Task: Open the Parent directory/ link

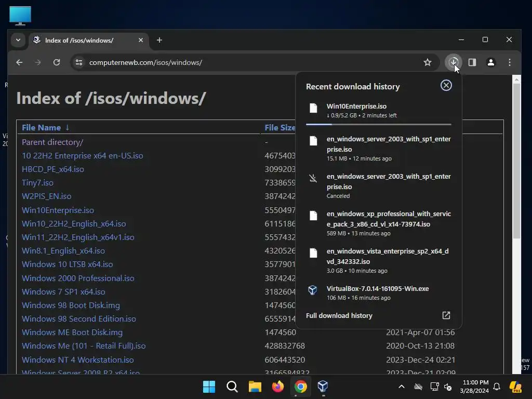Action: (52, 142)
